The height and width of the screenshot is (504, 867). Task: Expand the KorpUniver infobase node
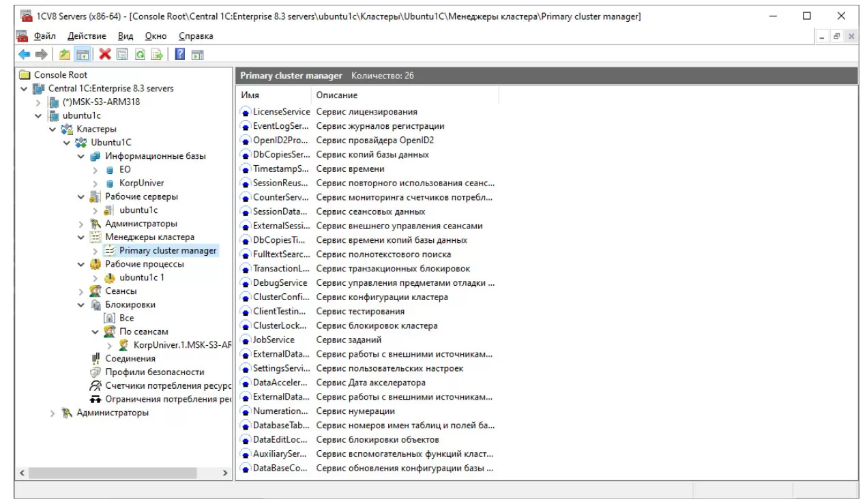(x=95, y=183)
